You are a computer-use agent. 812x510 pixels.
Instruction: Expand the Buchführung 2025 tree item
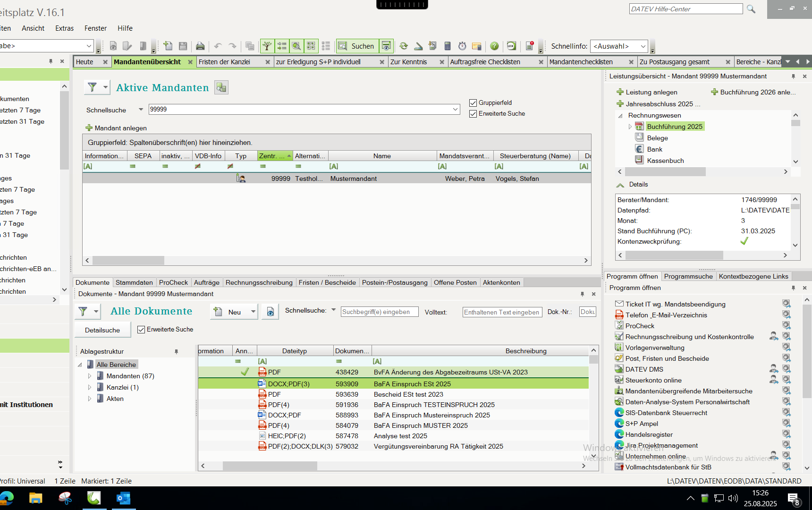pyautogui.click(x=630, y=127)
